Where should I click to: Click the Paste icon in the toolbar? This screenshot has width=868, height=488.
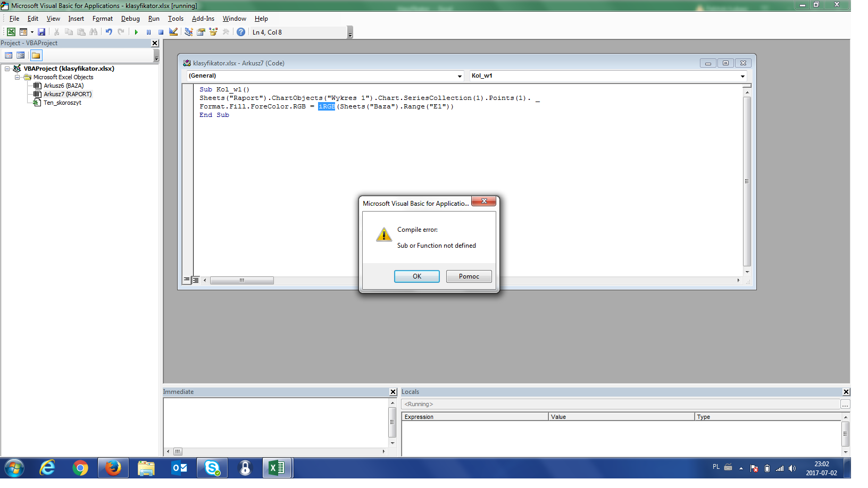tap(81, 32)
